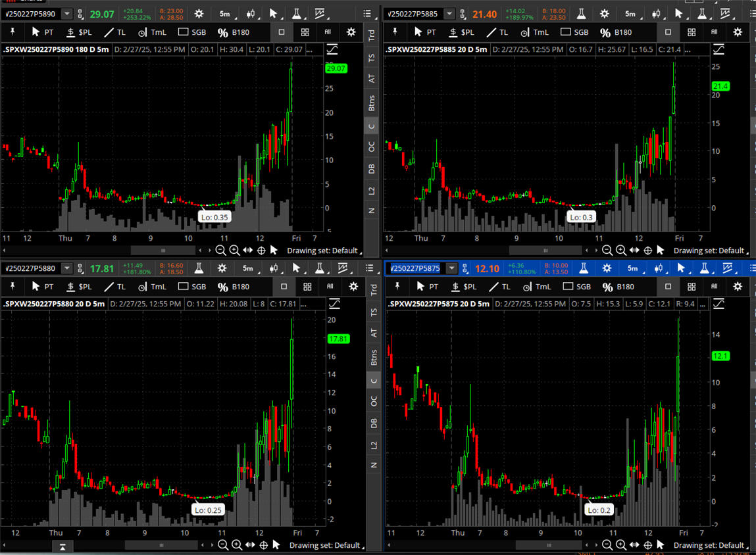The image size is (756, 555).
Task: Toggle price axis scale icon on P5875 chart
Action: point(718,304)
